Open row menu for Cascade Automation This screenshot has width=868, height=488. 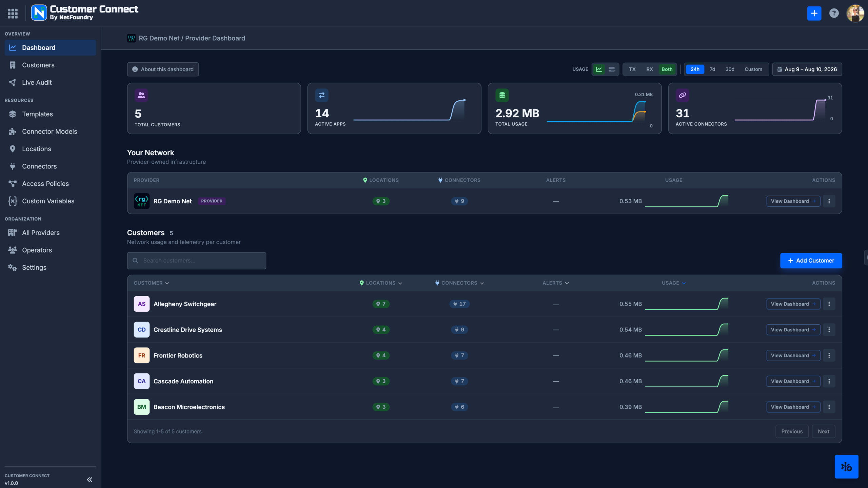pyautogui.click(x=829, y=381)
